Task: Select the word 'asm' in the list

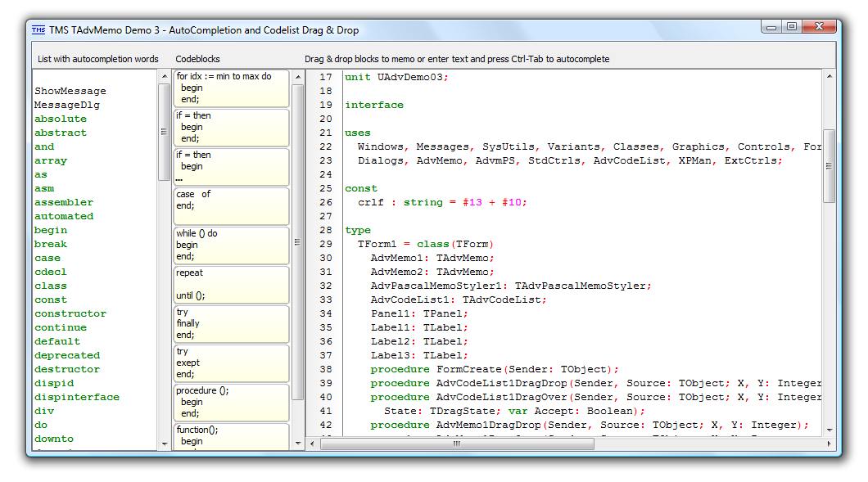Action: point(44,188)
